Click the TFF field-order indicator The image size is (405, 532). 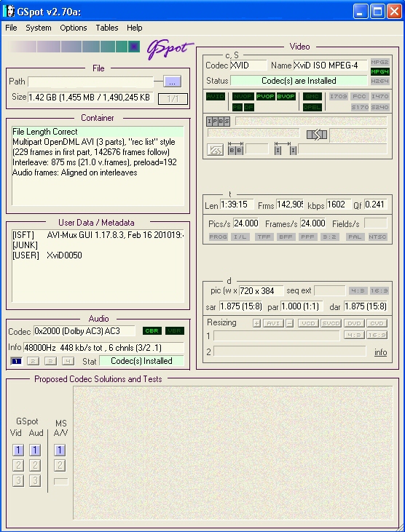[264, 237]
